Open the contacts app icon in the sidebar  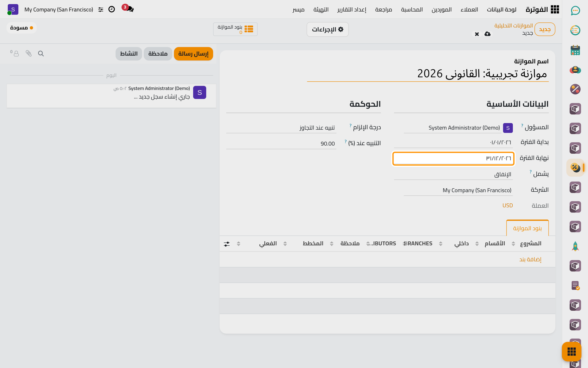coord(575,70)
